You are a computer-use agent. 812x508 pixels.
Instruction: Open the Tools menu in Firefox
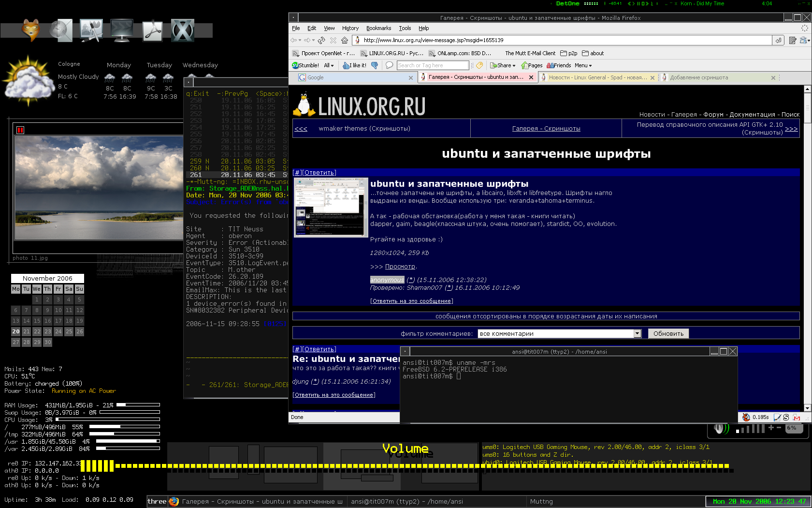pyautogui.click(x=405, y=28)
